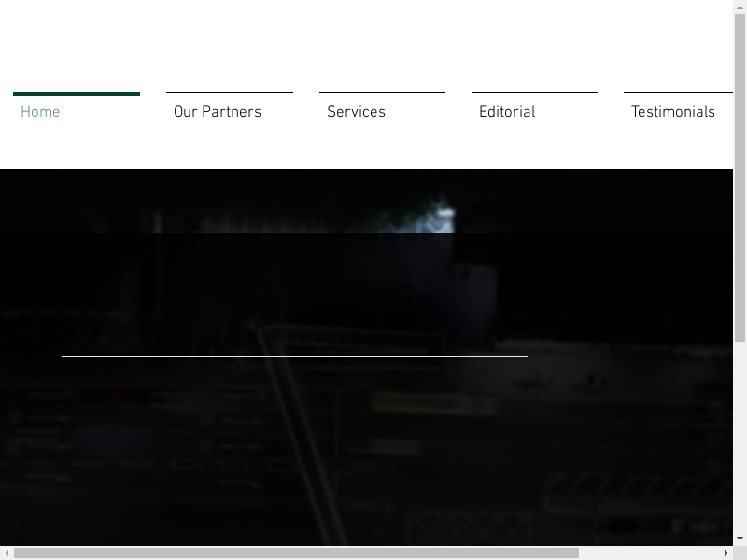Click the vertical scrollbar down arrow
This screenshot has width=747, height=560.
coord(740,539)
